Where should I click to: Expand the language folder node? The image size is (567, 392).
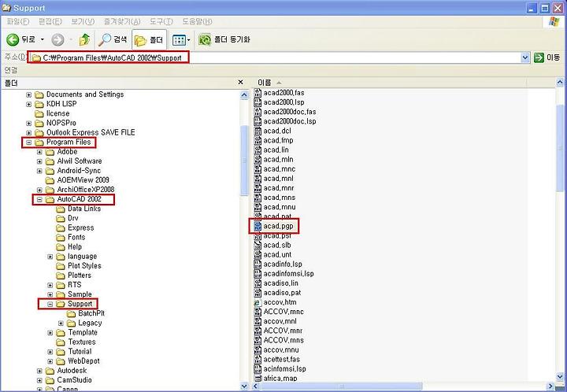tap(50, 257)
